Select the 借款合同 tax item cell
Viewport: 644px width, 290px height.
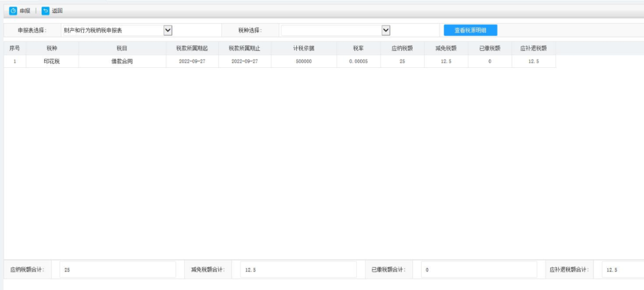tap(122, 61)
